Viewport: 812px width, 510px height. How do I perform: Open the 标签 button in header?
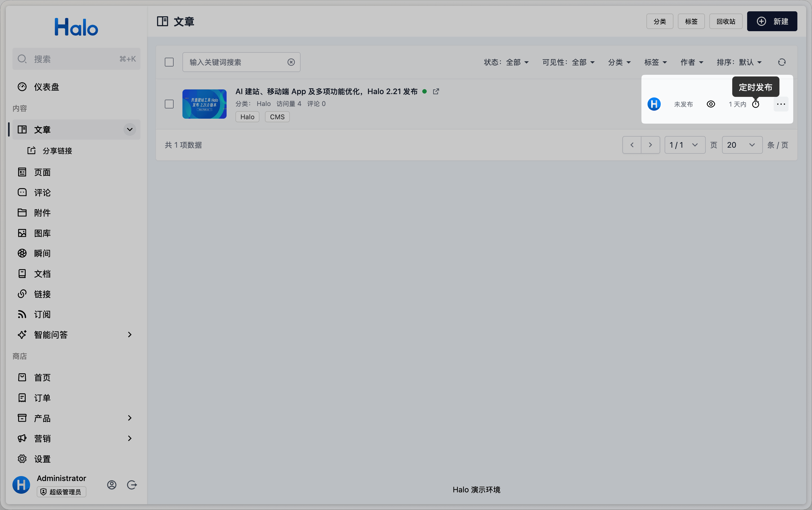(x=691, y=22)
